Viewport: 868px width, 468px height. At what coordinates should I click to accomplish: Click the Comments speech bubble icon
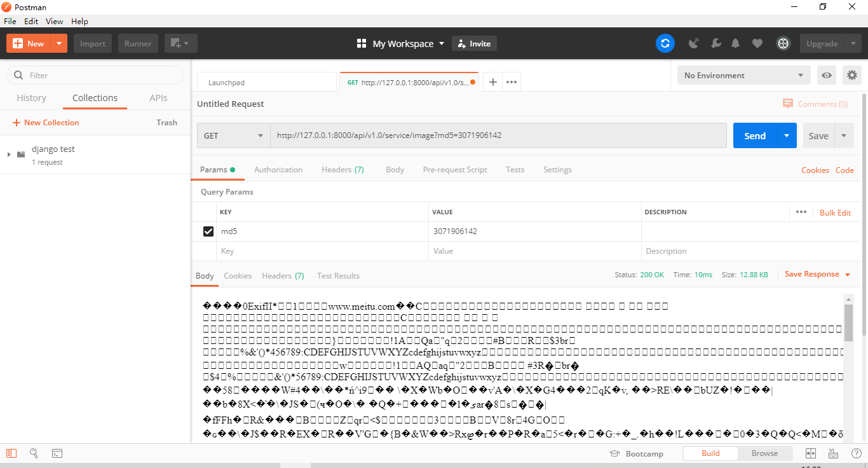tap(788, 104)
